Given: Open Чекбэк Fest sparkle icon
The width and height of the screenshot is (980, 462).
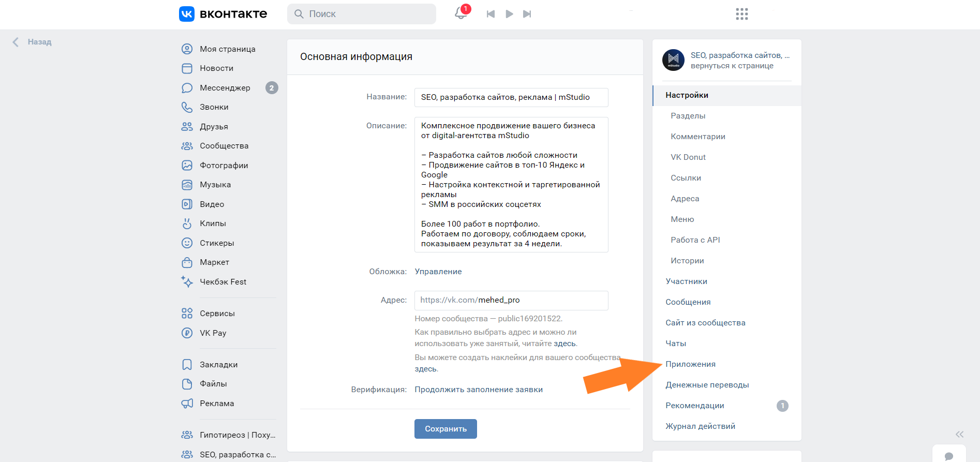Looking at the screenshot, I should 187,281.
